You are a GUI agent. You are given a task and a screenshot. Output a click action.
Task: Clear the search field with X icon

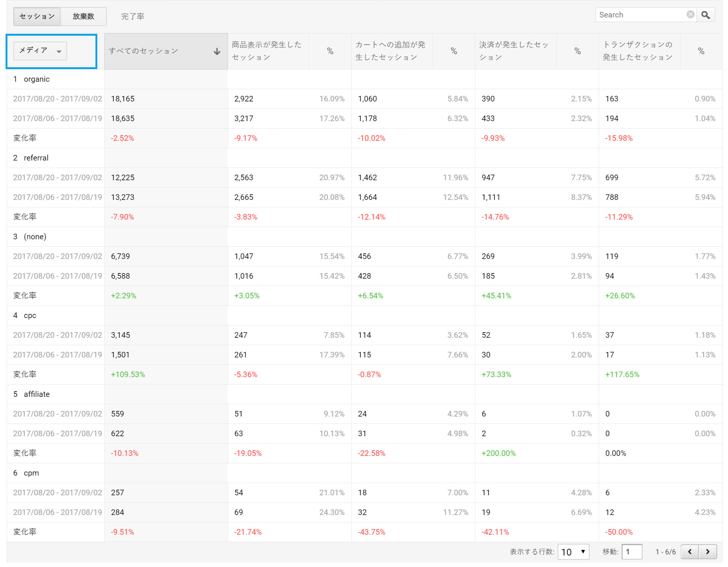(690, 14)
